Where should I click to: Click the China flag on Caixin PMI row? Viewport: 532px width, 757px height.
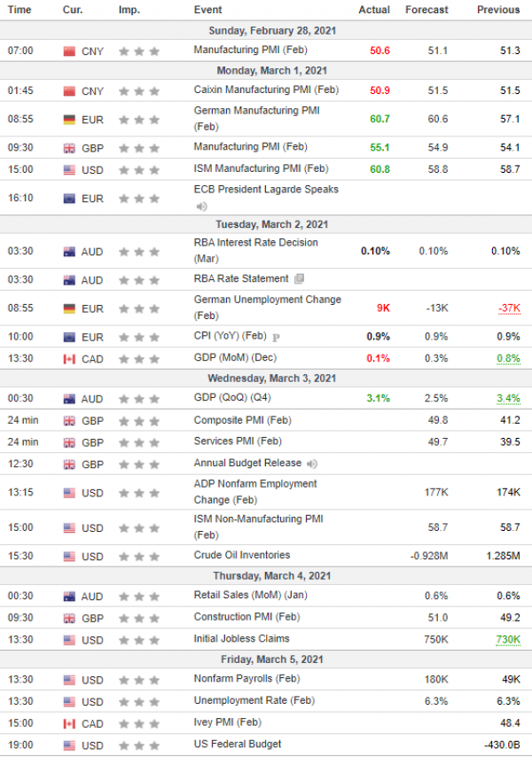[69, 91]
